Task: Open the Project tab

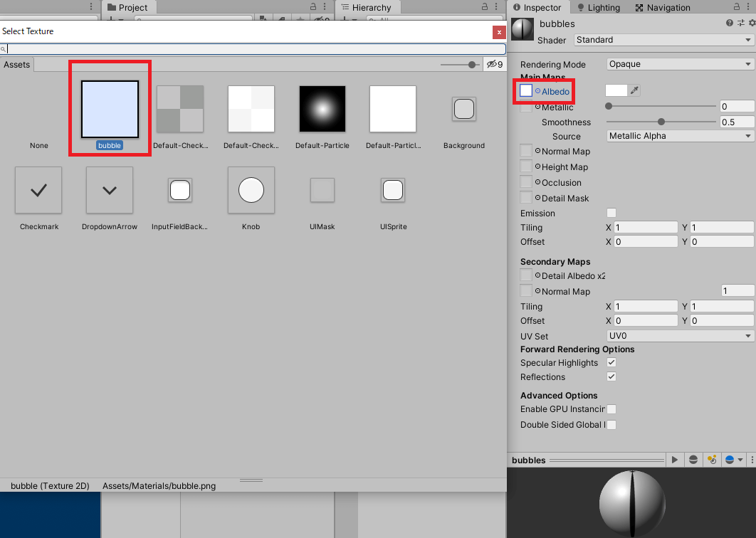Action: [x=127, y=7]
